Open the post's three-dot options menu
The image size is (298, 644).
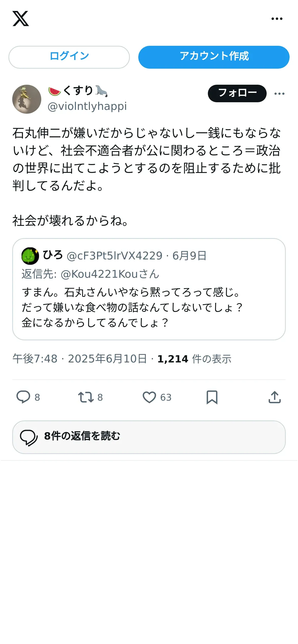point(279,94)
